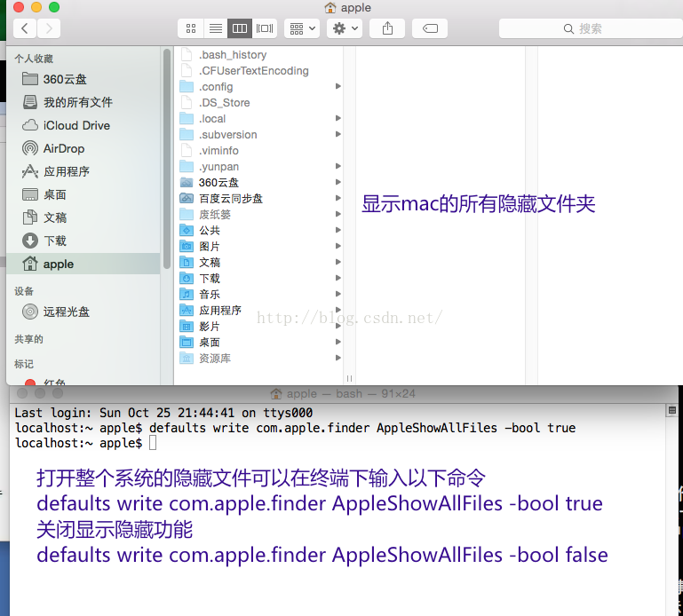Image resolution: width=683 pixels, height=616 pixels.
Task: Select the 公共 folder icon
Action: click(x=187, y=230)
